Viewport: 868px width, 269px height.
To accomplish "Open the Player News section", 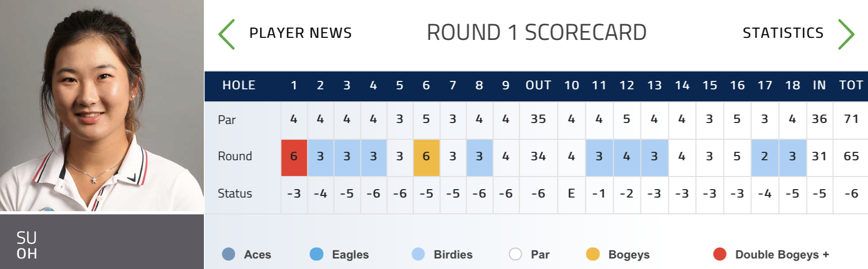I will tap(300, 33).
